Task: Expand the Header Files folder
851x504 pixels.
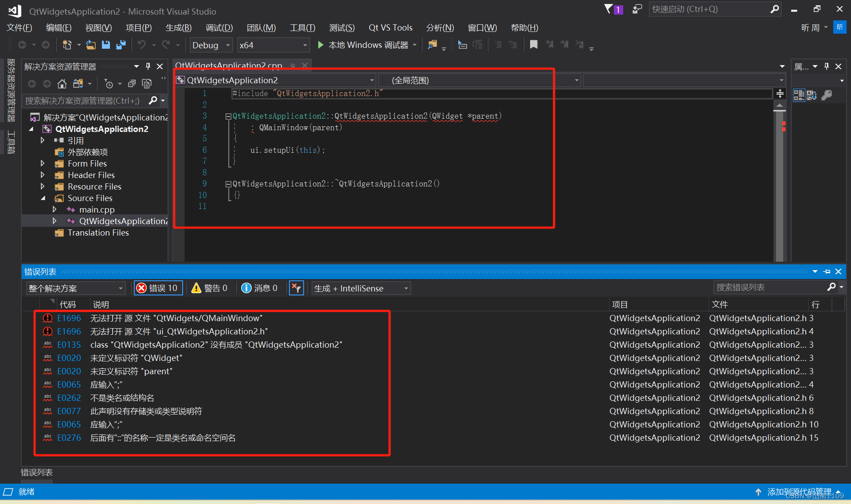Action: click(x=43, y=175)
